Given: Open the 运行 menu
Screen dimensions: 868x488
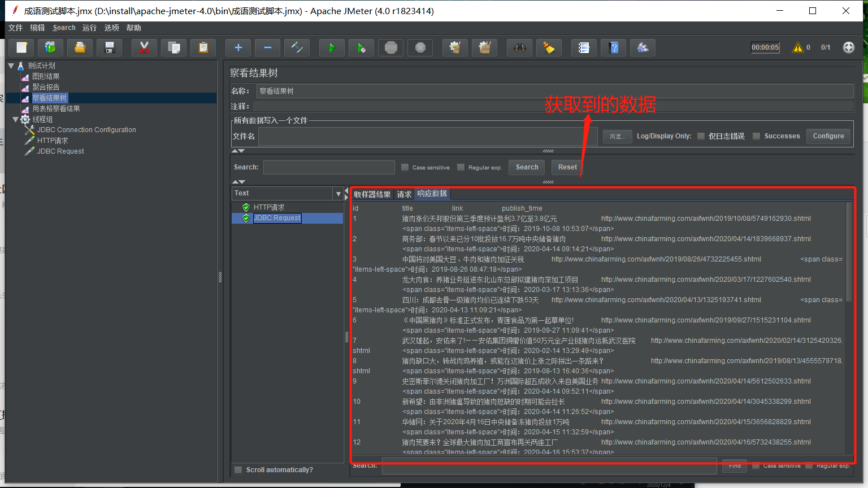Looking at the screenshot, I should (89, 28).
